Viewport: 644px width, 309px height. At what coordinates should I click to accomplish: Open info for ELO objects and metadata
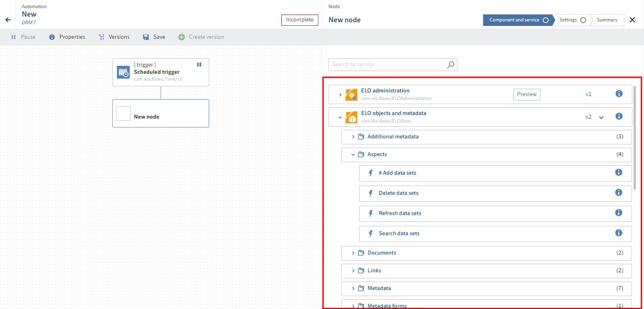click(619, 116)
